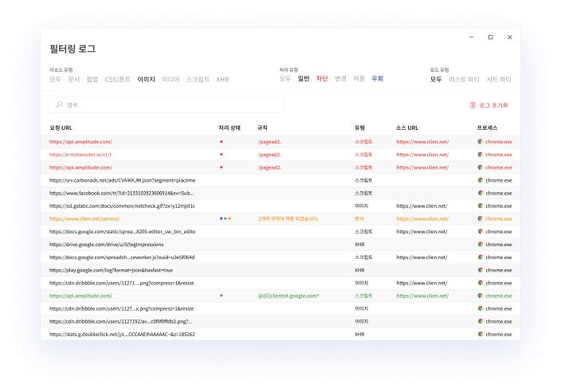Screen dimensions: 561x392
Task: Click inside the 검색 search field
Action: pyautogui.click(x=167, y=105)
